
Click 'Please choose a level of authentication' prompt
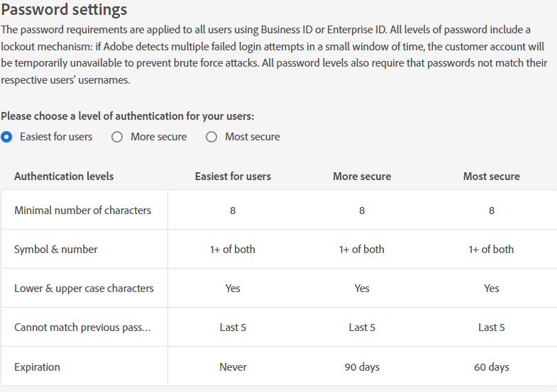tap(128, 116)
